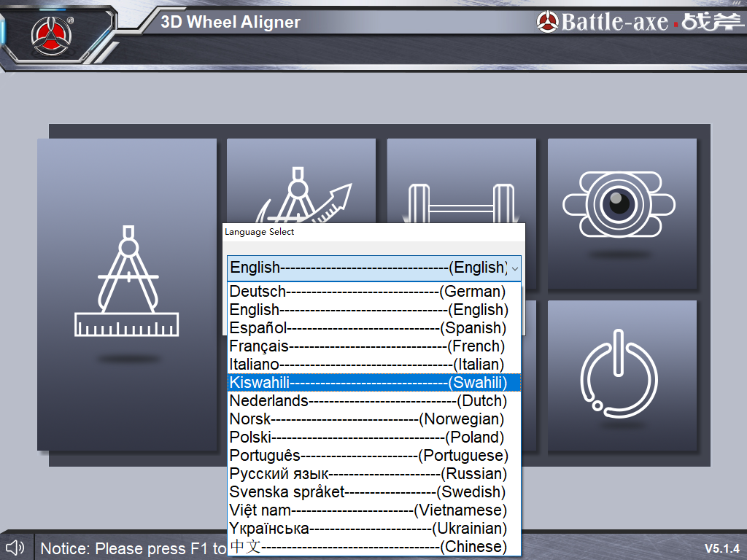The image size is (747, 560).
Task: Click the speaker sound icon
Action: pyautogui.click(x=15, y=547)
